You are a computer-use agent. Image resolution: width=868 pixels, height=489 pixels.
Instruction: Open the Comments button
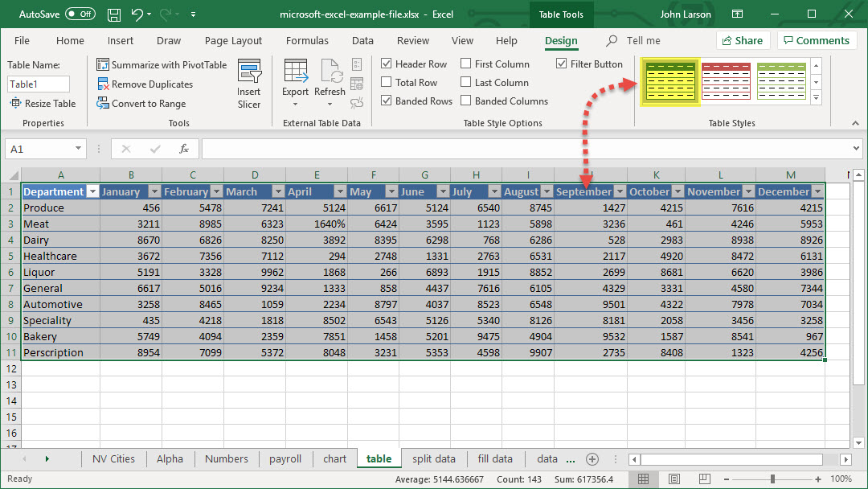click(x=816, y=41)
